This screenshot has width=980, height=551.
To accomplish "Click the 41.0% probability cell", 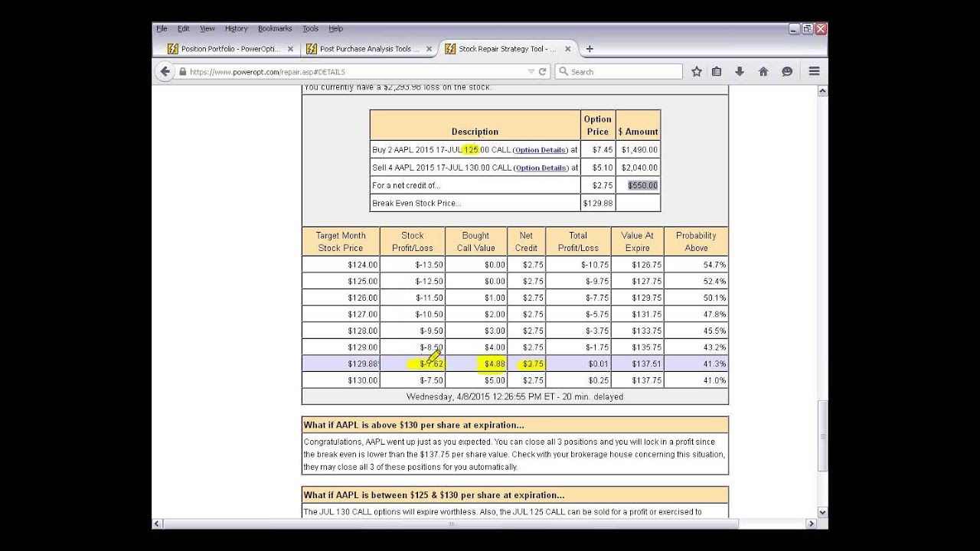I will 696,380.
